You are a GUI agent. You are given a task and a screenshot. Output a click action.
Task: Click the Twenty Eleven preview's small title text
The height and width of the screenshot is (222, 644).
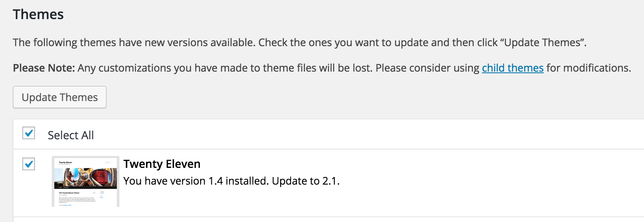tap(65, 162)
